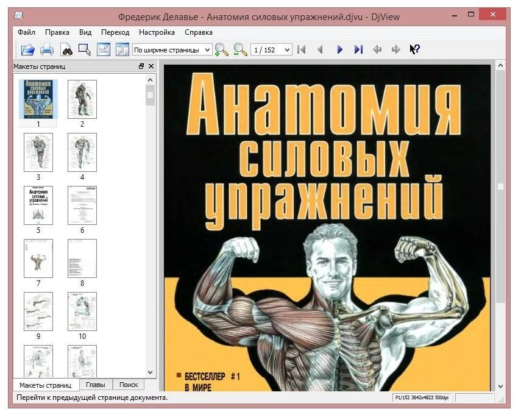Click thumbnail panel scroll down arrow

pos(150,372)
